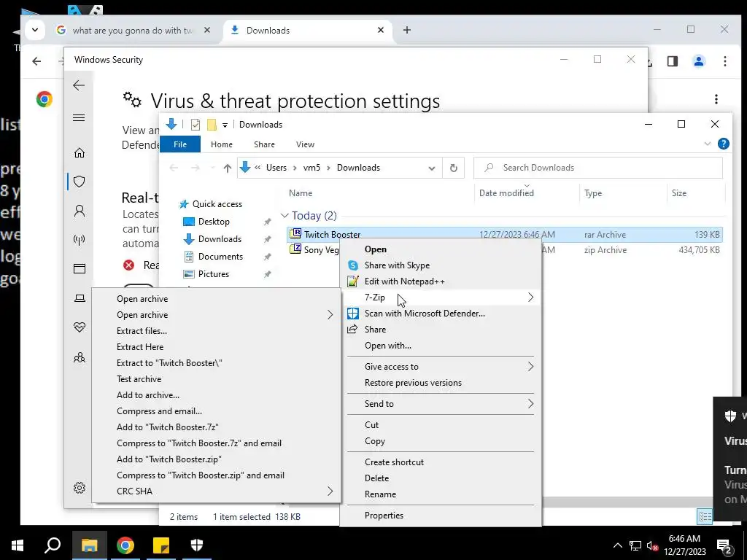The image size is (747, 560).
Task: Open App & browser control icon
Action: point(79,268)
